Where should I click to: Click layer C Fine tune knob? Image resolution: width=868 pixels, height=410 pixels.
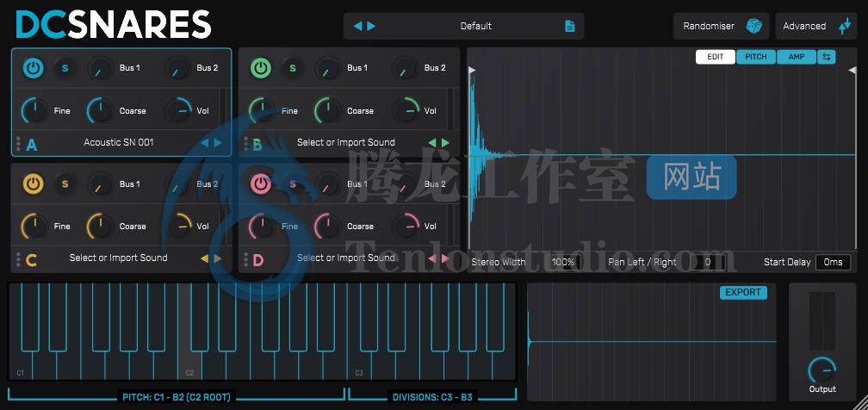tap(34, 227)
